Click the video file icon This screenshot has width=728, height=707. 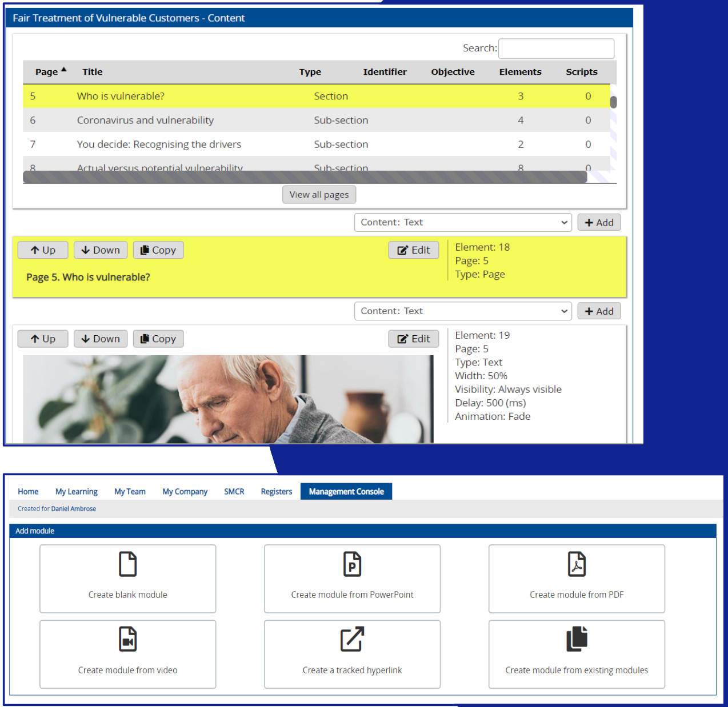(127, 639)
